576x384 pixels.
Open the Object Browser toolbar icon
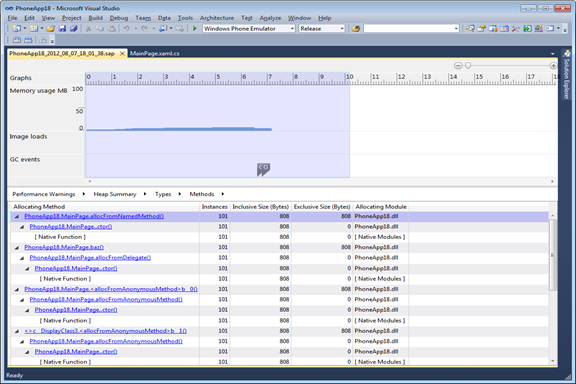pyautogui.click(x=493, y=28)
